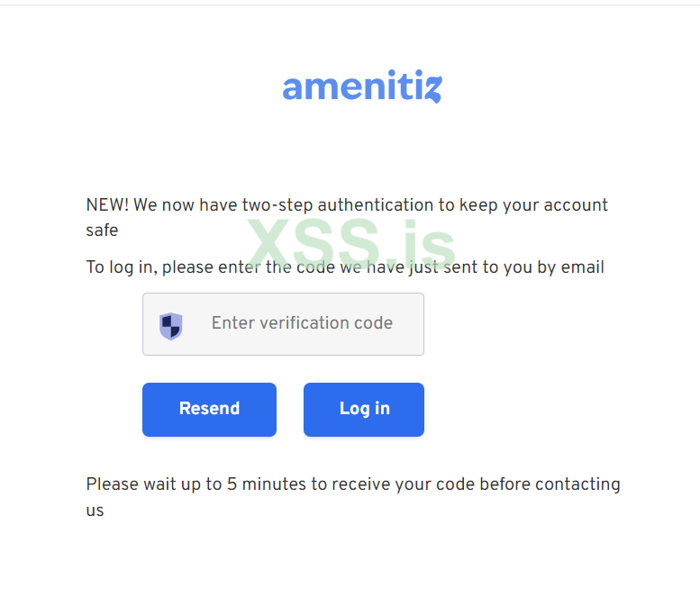Screen dimensions: 700x597
Task: Click the shield icon in the code field
Action: click(171, 325)
